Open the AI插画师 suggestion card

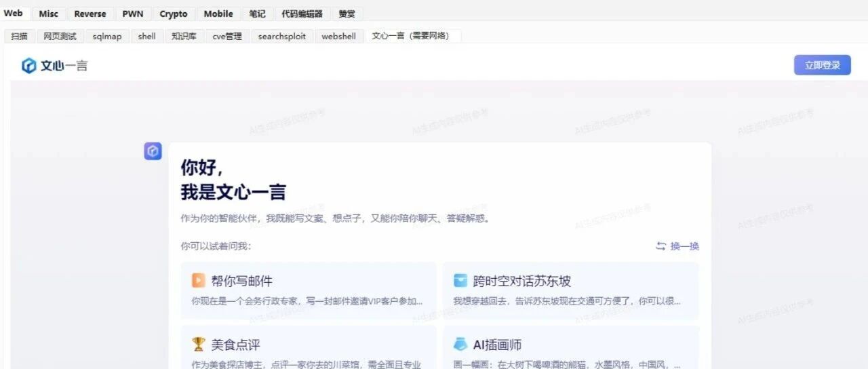[571, 347]
